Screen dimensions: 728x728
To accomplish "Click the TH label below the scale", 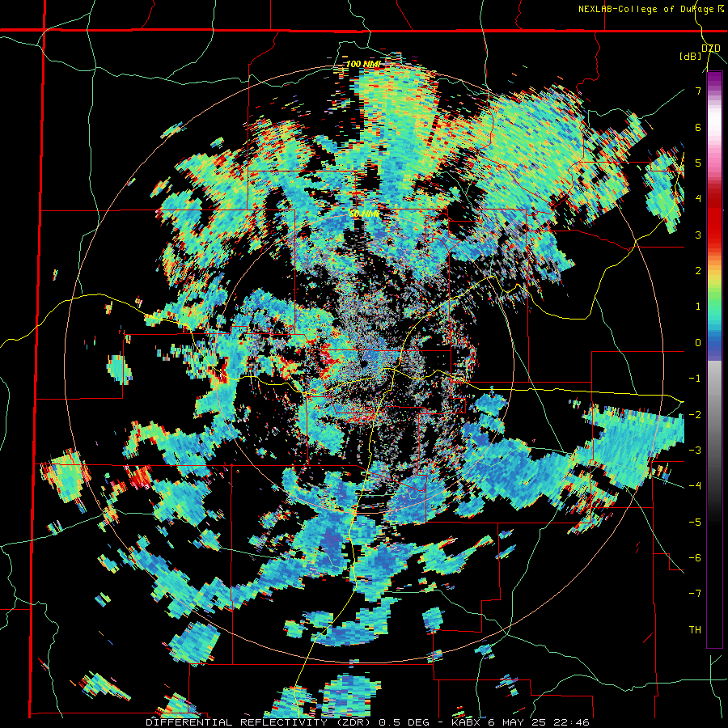I will [695, 630].
